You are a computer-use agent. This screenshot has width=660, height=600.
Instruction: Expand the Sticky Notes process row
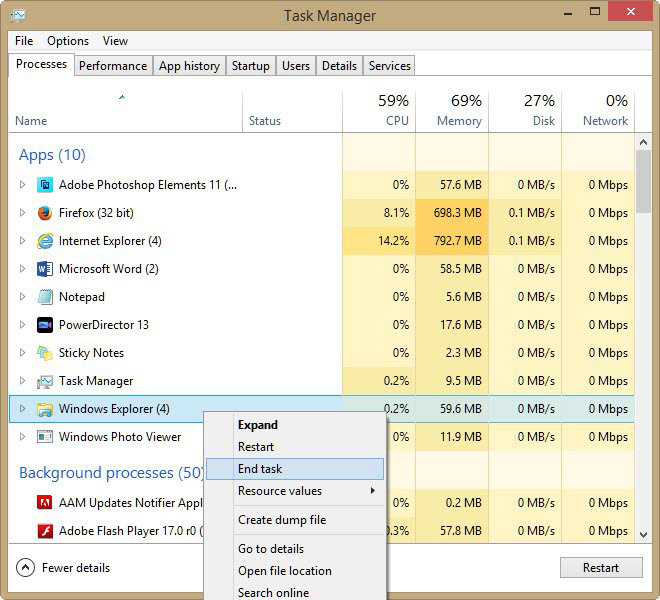(x=22, y=352)
